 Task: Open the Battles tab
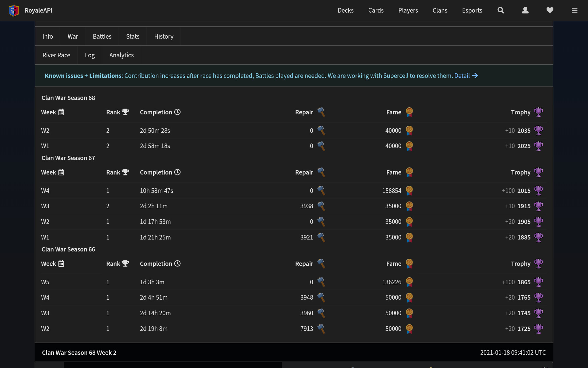tap(102, 36)
